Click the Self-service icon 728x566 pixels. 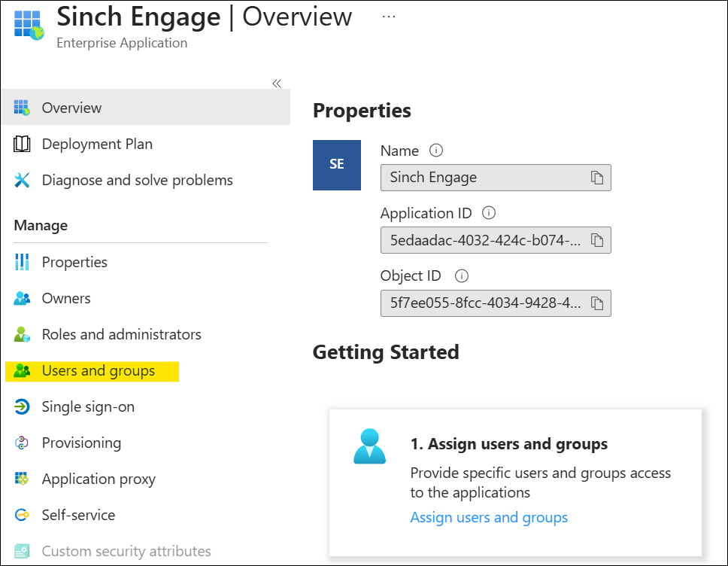21,515
